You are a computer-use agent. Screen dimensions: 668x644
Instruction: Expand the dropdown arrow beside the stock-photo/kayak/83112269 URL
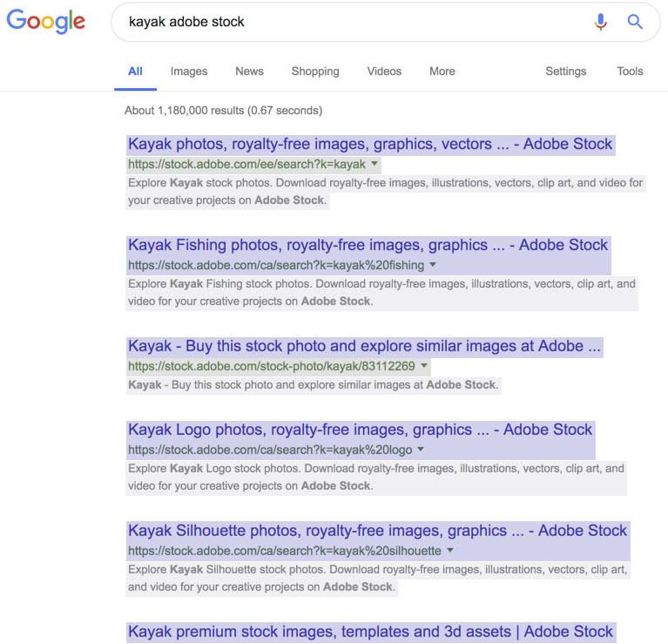click(424, 366)
